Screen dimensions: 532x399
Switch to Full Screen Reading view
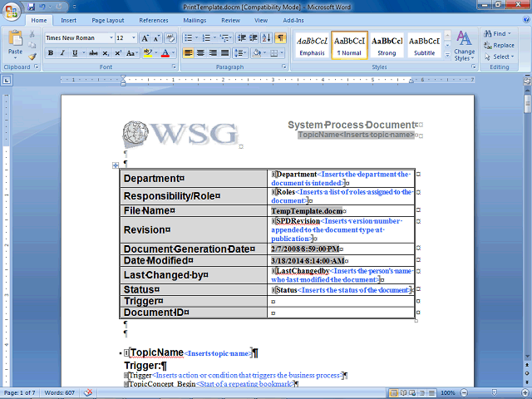point(403,393)
